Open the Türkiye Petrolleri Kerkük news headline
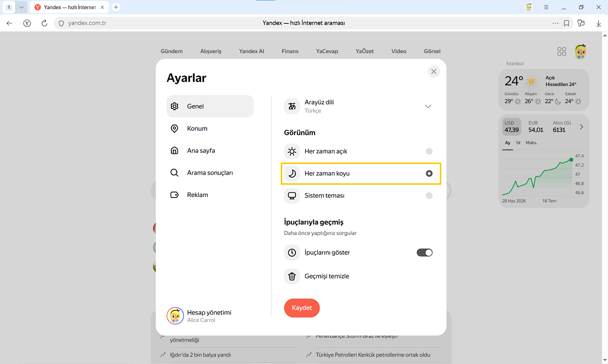The height and width of the screenshot is (364, 608). (373, 355)
